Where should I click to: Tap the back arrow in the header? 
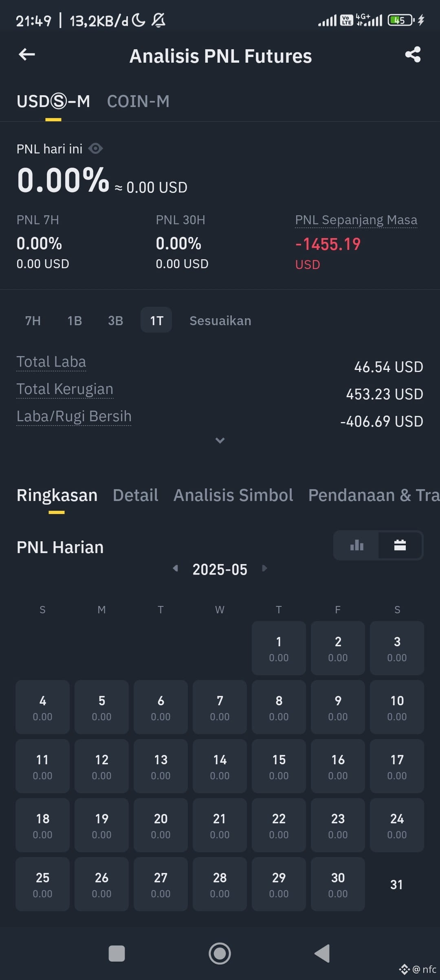(27, 55)
